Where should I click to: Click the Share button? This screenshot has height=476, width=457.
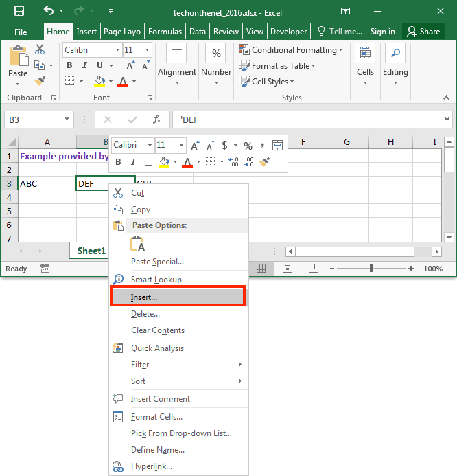click(x=423, y=32)
